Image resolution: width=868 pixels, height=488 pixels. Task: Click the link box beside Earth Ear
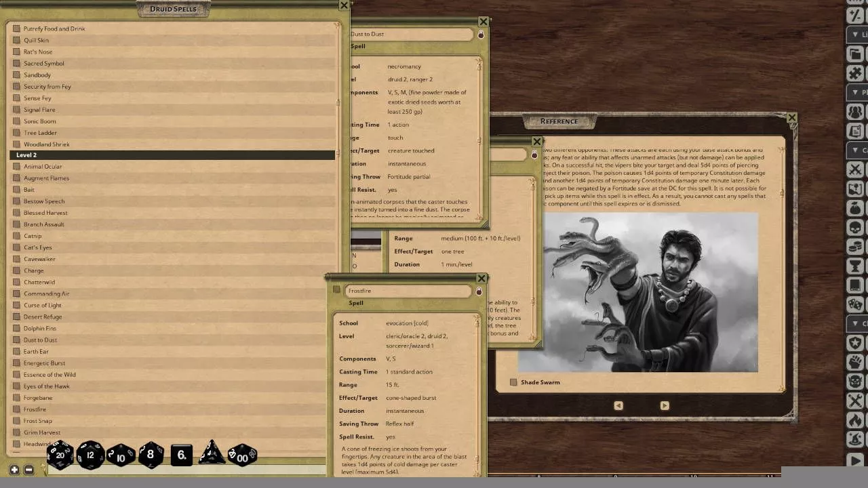[x=16, y=352]
